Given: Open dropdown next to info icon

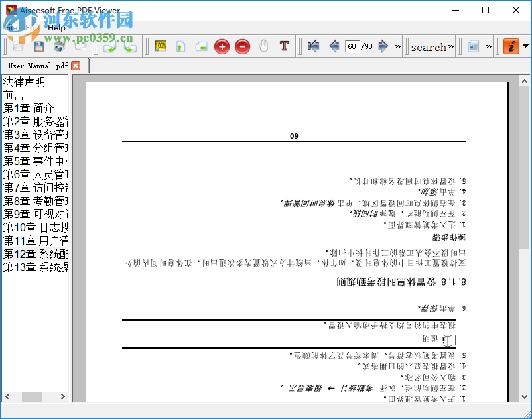Looking at the screenshot, I should [523, 46].
